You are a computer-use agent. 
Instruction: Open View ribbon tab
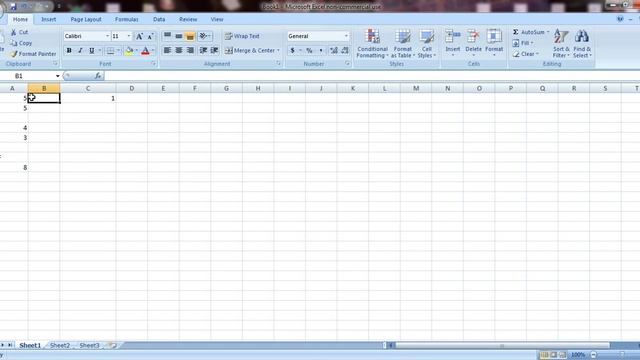point(217,19)
